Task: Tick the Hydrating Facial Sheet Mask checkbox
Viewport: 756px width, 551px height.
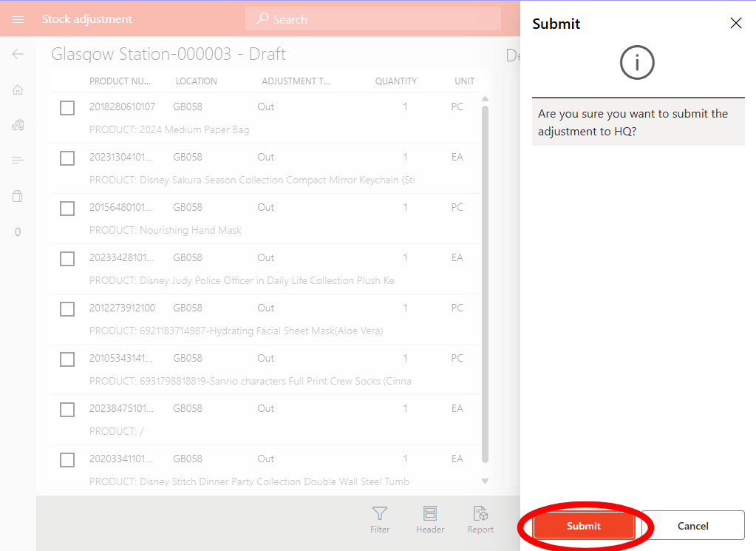Action: [67, 309]
